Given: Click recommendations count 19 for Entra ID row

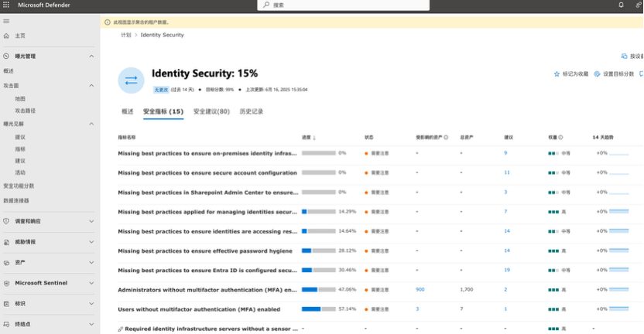Looking at the screenshot, I should [x=507, y=270].
